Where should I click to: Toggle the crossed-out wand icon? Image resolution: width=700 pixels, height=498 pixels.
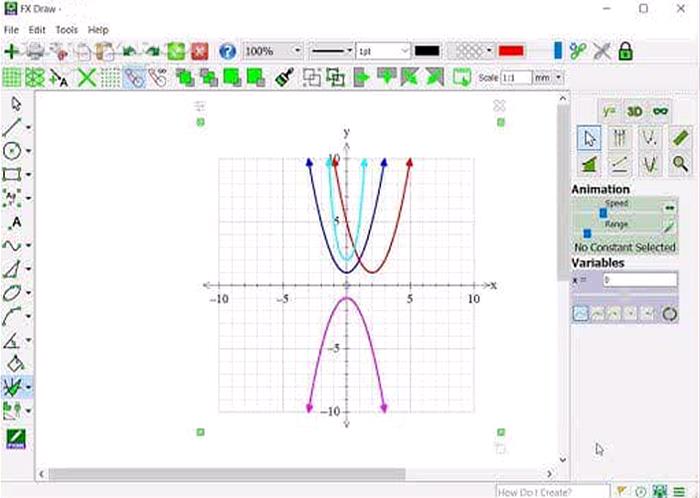[602, 51]
